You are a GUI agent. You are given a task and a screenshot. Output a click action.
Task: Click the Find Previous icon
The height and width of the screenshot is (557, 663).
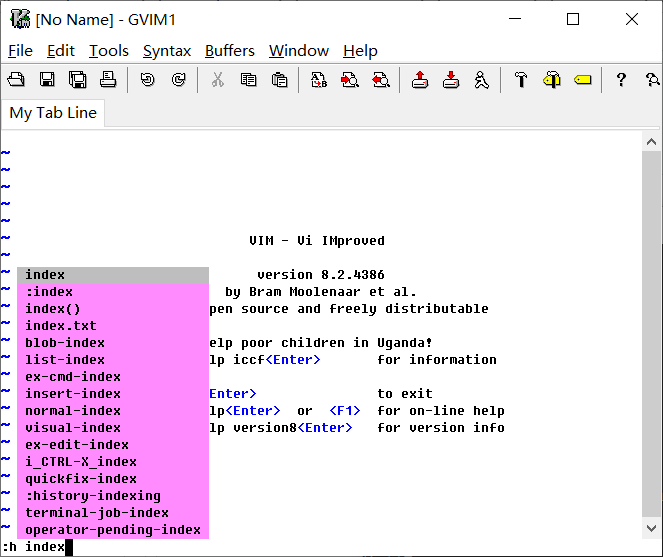point(381,80)
